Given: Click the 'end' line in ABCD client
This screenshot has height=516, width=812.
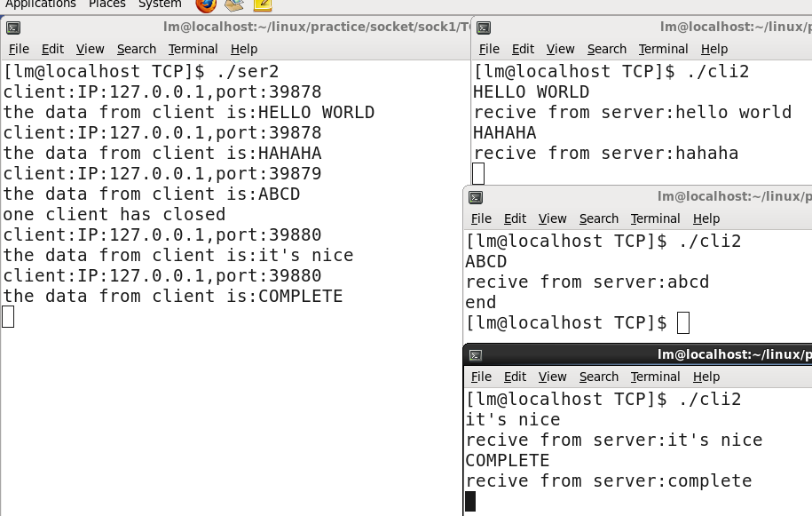Looking at the screenshot, I should point(481,303).
